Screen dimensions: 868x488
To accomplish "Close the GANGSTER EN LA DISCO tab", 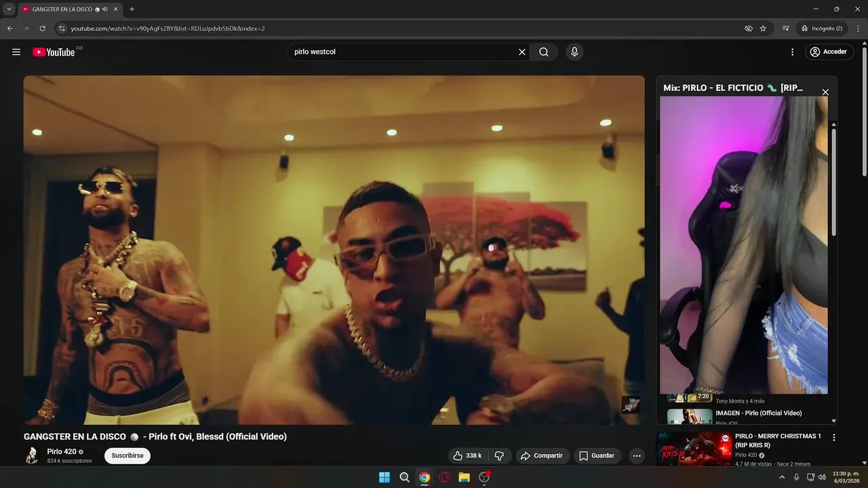I will [115, 9].
